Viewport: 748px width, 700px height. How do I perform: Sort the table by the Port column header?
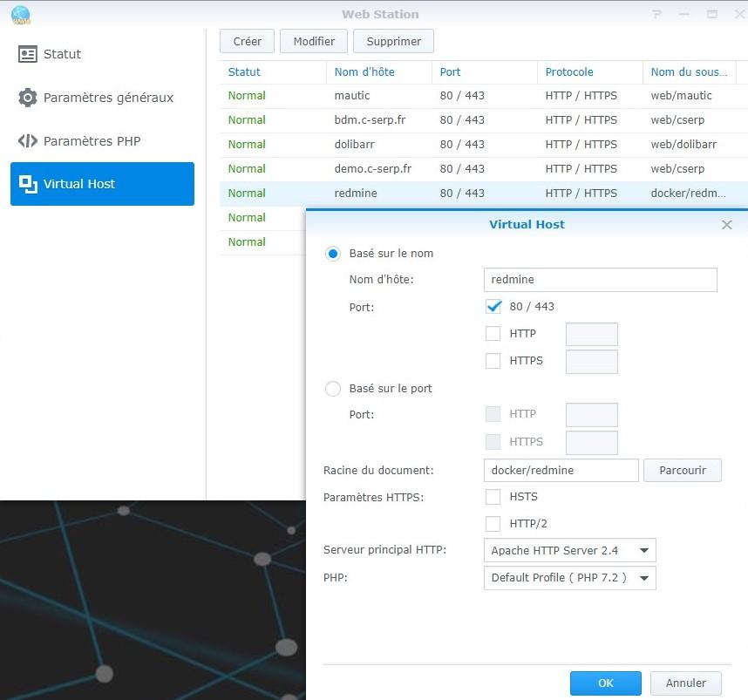[x=450, y=72]
